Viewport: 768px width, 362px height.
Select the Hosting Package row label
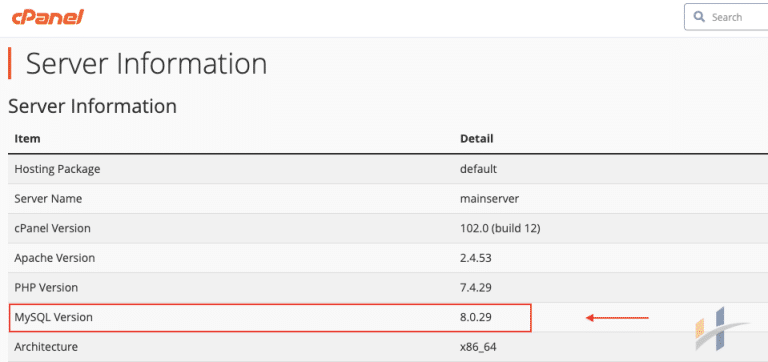[57, 169]
